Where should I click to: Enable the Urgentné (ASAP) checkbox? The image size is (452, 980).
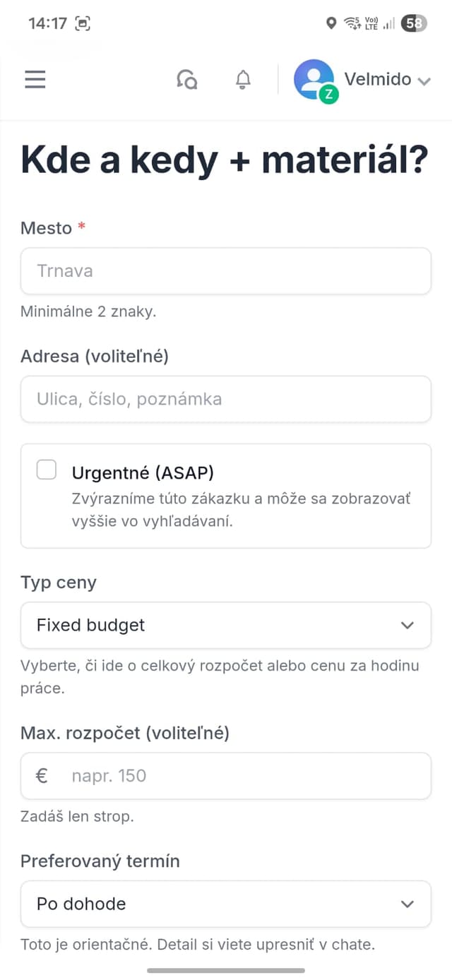coord(46,469)
